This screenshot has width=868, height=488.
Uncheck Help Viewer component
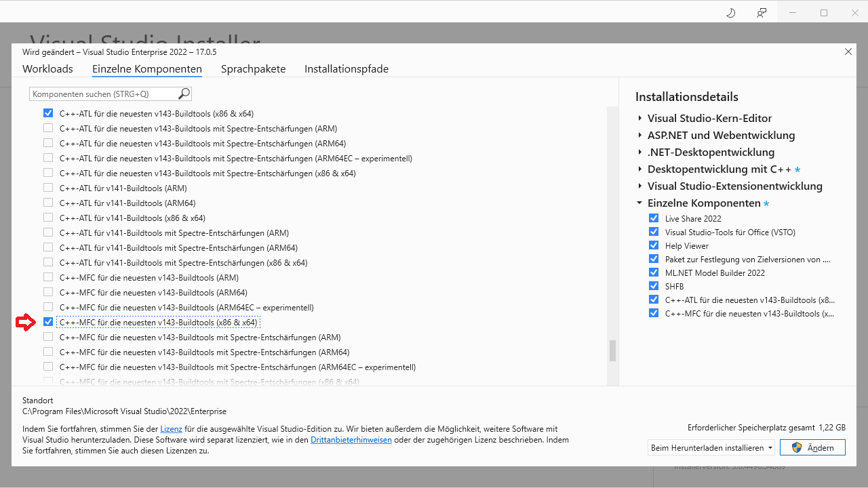coord(654,245)
